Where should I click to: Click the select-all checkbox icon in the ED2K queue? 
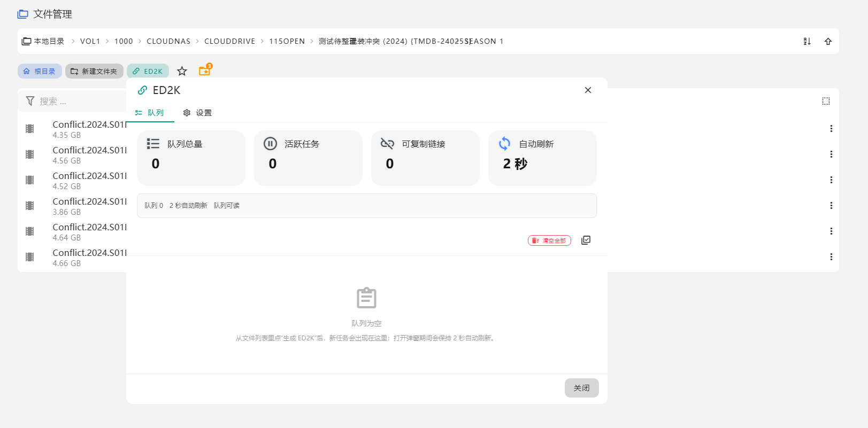point(586,240)
